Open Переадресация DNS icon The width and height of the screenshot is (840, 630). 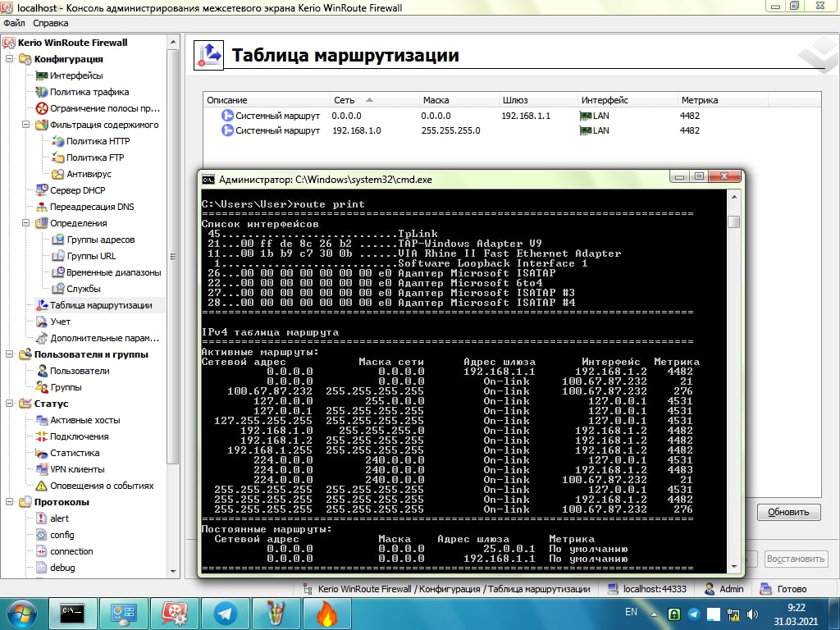(41, 207)
